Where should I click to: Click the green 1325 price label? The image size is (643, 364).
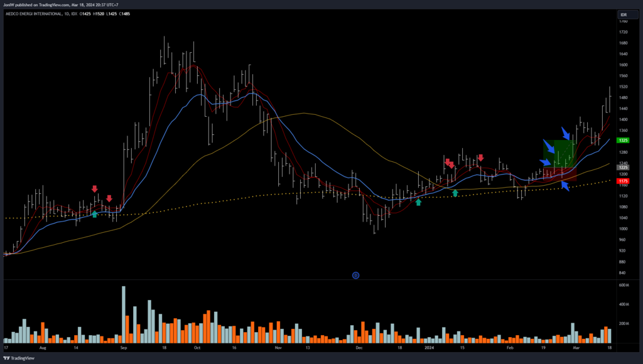tap(624, 141)
